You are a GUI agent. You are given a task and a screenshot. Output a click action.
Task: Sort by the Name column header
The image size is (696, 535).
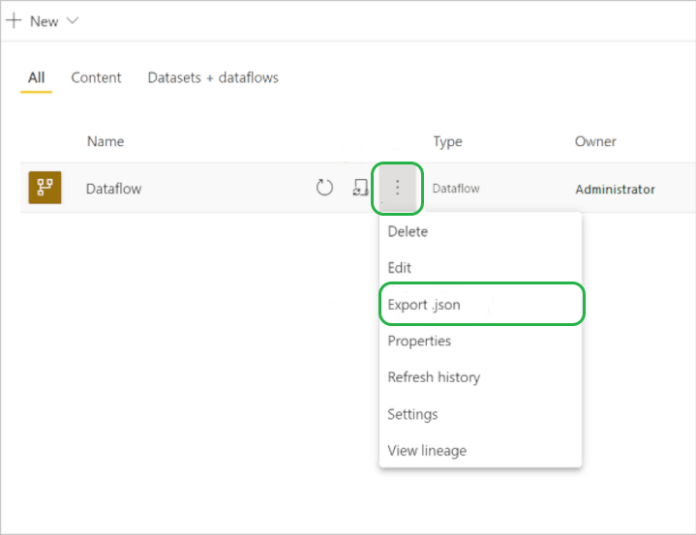pyautogui.click(x=105, y=142)
